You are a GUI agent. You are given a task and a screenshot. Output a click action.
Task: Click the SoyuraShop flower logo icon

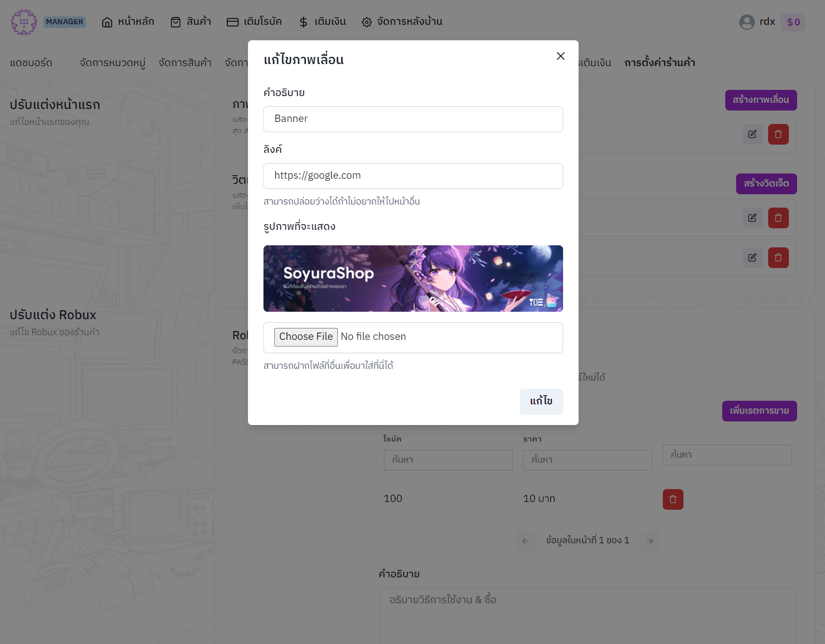(x=24, y=22)
